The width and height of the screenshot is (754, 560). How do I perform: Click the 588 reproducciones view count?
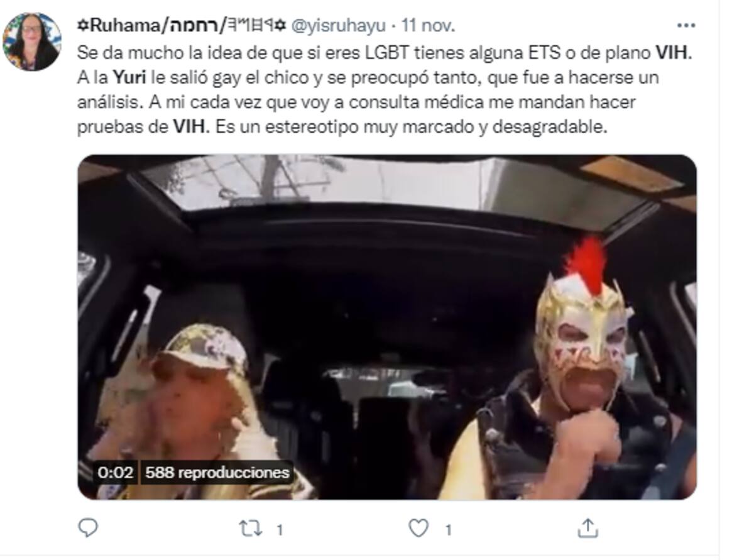tap(217, 473)
